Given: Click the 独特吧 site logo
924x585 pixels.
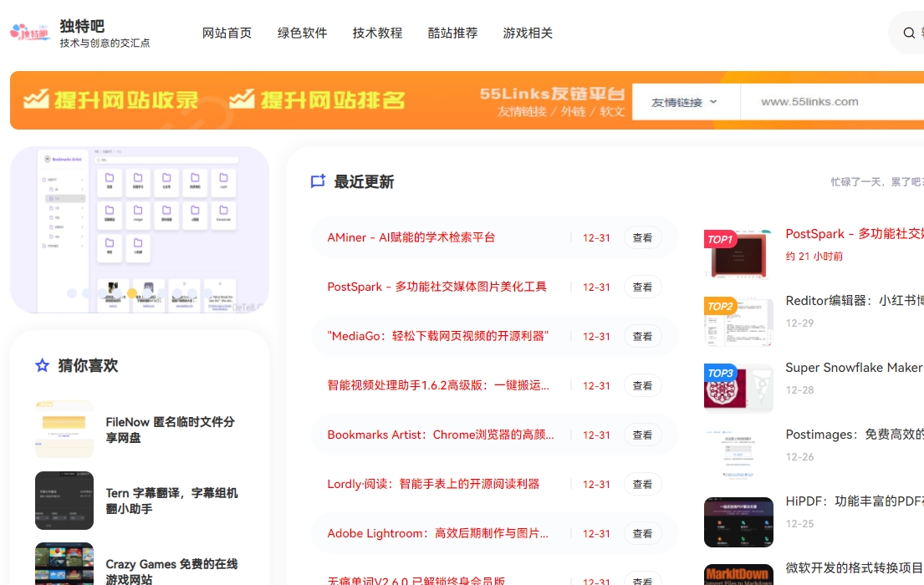Looking at the screenshot, I should pyautogui.click(x=30, y=33).
